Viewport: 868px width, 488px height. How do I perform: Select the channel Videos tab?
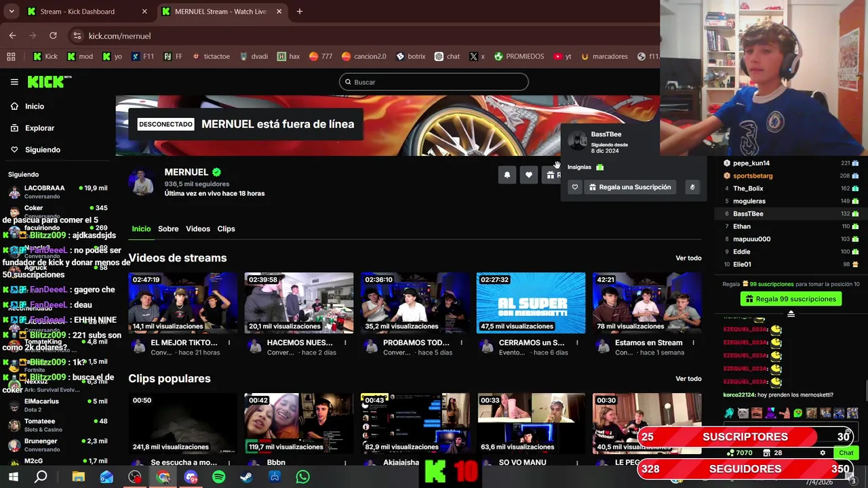(198, 229)
